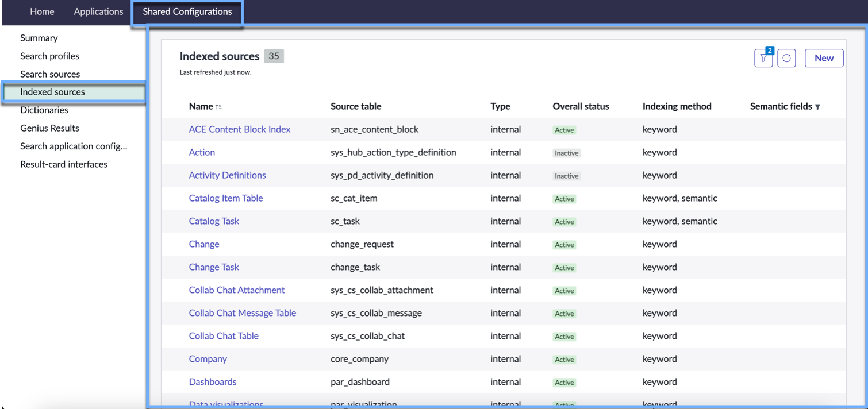This screenshot has height=409, width=868.
Task: Click the refresh list icon
Action: (x=786, y=58)
